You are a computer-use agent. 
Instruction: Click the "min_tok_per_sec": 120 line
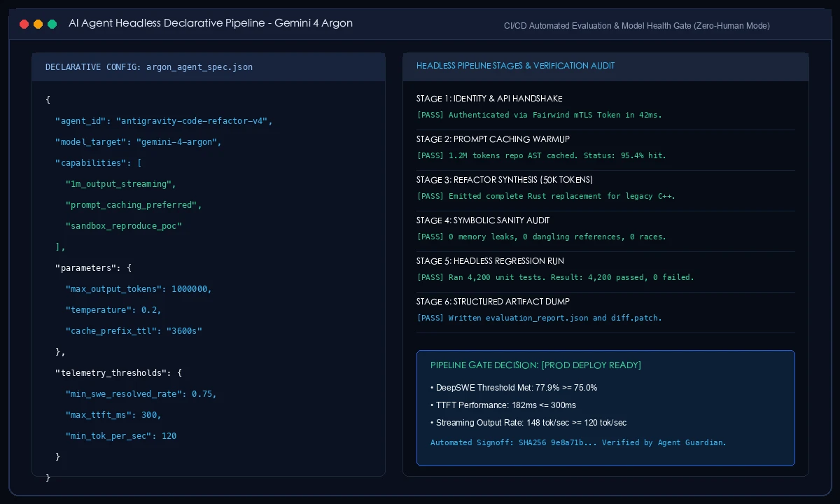click(x=121, y=436)
